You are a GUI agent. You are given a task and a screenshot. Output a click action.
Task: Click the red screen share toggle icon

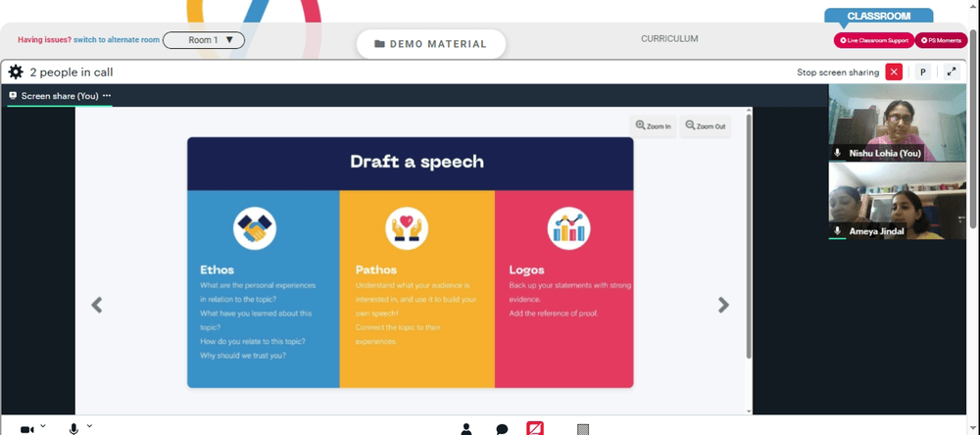click(x=535, y=428)
